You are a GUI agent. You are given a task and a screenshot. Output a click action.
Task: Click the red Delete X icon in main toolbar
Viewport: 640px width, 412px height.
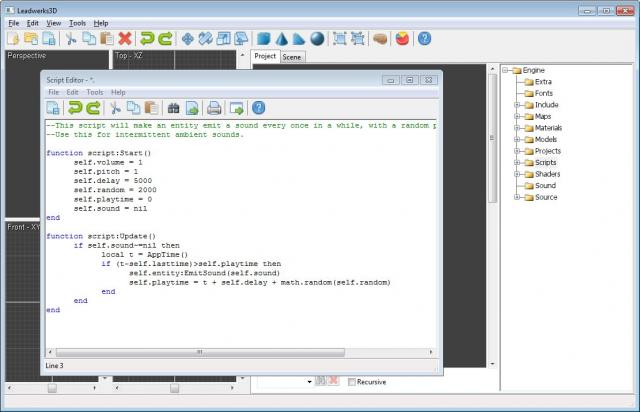click(125, 39)
